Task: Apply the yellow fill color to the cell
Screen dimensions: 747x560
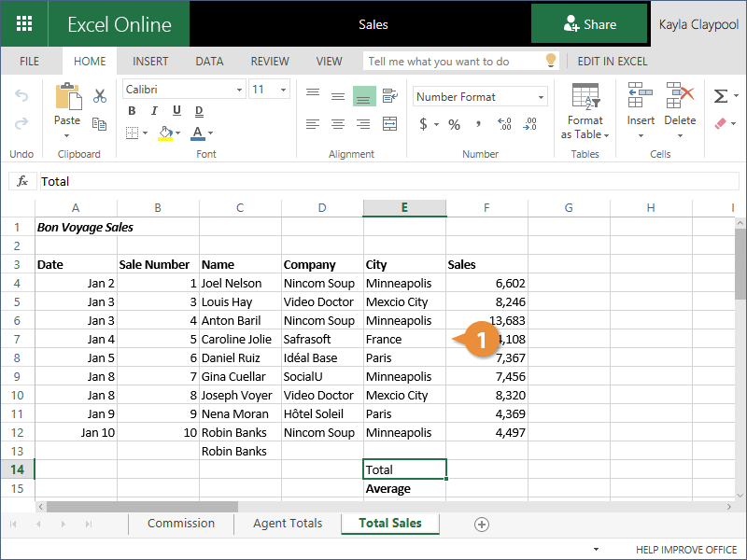Action: point(164,133)
